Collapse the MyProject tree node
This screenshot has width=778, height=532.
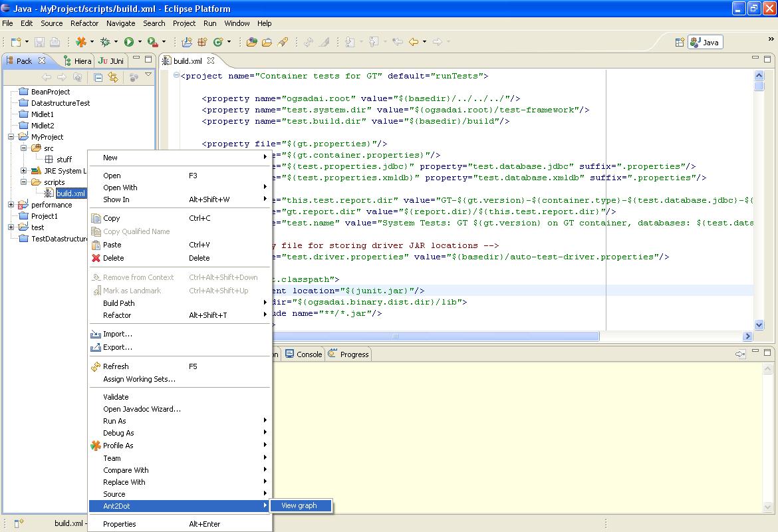click(x=11, y=137)
